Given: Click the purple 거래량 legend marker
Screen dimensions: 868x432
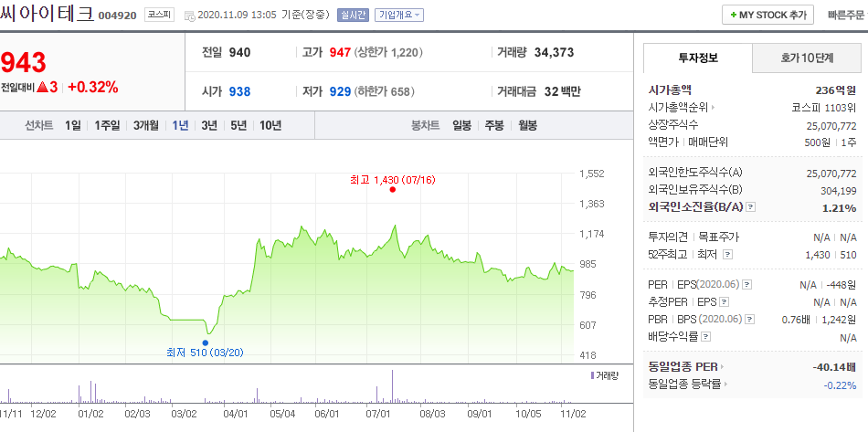Looking at the screenshot, I should tap(593, 376).
